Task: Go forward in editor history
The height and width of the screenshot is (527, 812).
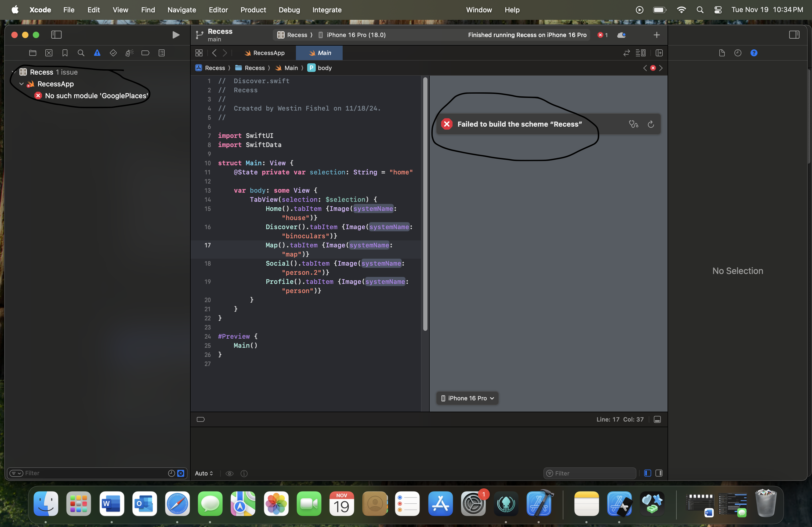Action: (225, 53)
